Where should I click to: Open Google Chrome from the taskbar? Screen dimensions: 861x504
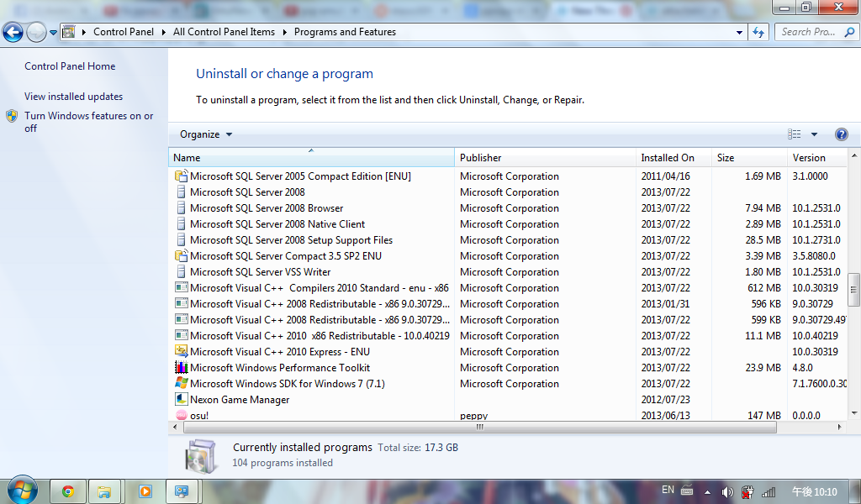[x=68, y=491]
